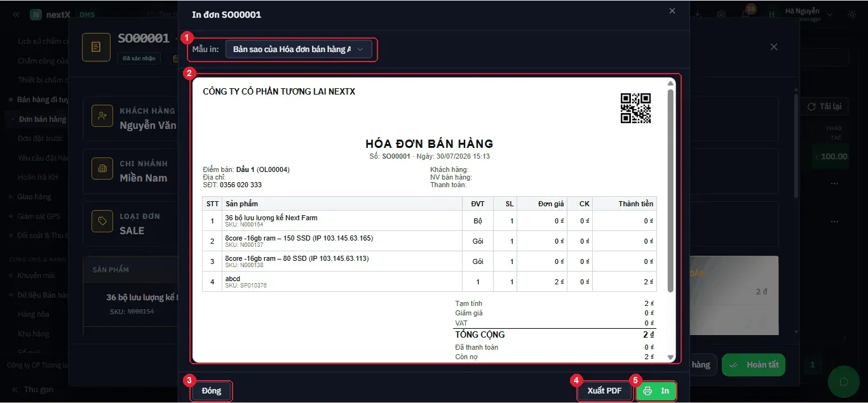
Task: Click page number 1 in the background pagination
Action: (x=812, y=365)
